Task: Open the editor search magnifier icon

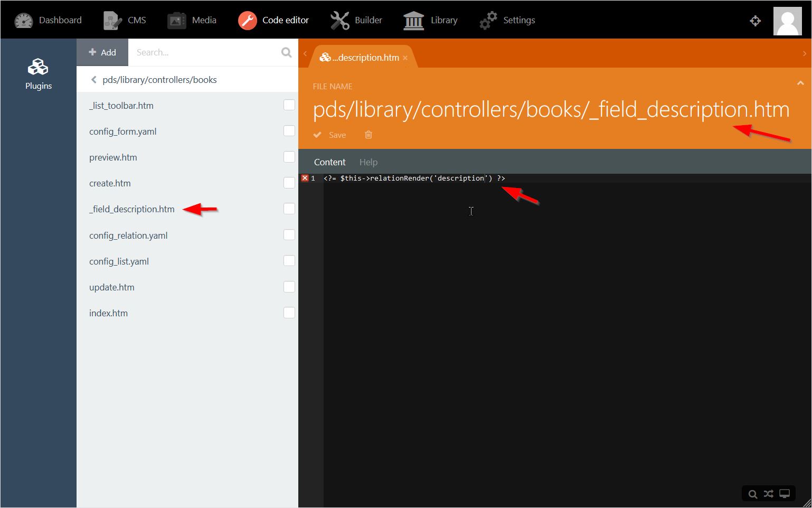Action: coord(752,494)
